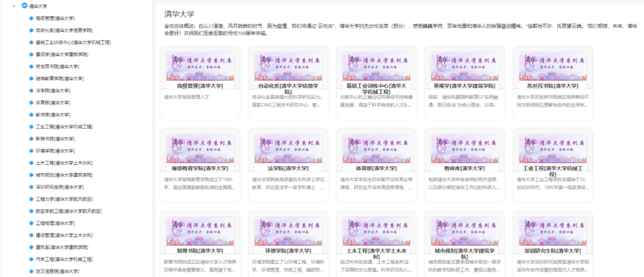Viewport: 644px width, 277px height.
Task: Open the 继续教育学院[清华大学] card banner image
Action: [200, 149]
